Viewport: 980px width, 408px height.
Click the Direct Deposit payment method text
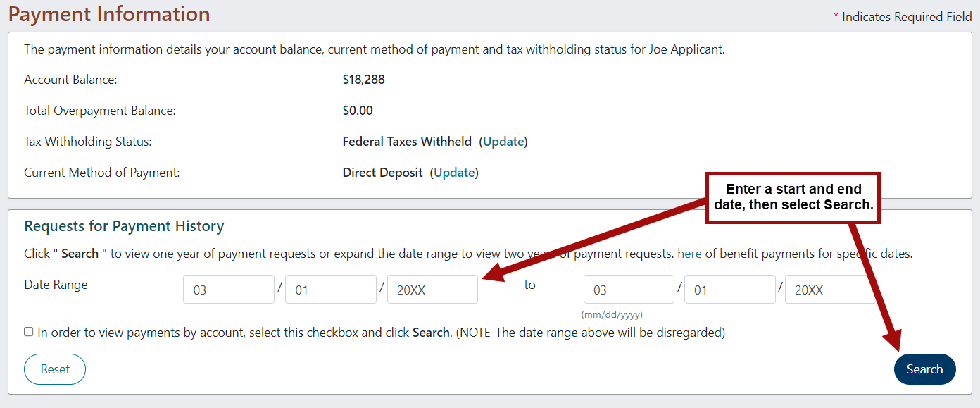pos(382,172)
